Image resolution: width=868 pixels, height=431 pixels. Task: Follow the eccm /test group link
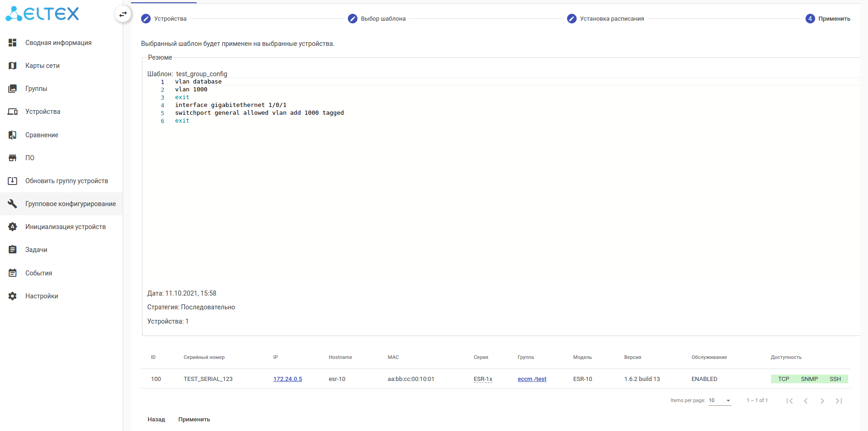click(x=532, y=379)
